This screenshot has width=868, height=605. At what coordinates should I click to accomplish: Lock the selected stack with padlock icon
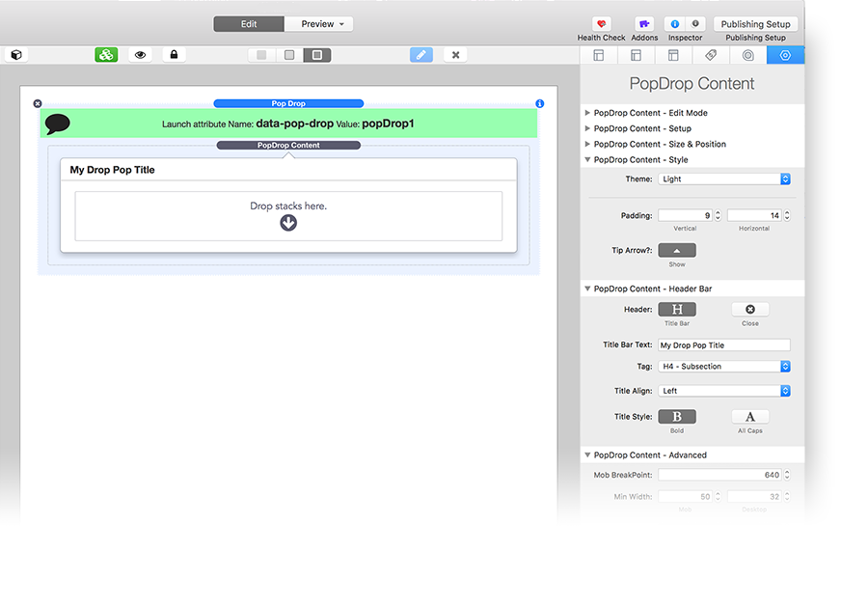pyautogui.click(x=175, y=55)
